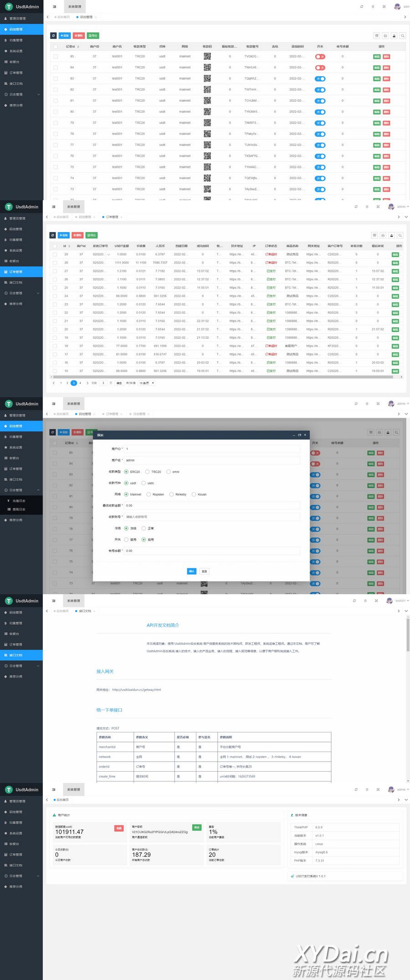Open the 15条/页 page size dropdown
Image resolution: width=410 pixels, height=980 pixels.
coord(147,383)
